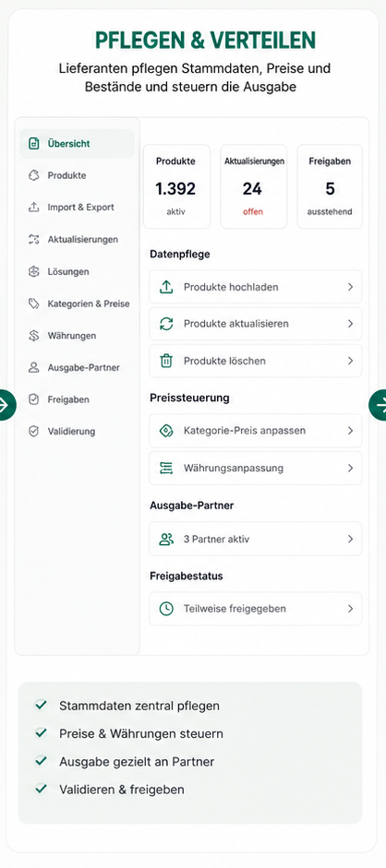Click the people icon in 3 Partner aktiv
The width and height of the screenshot is (386, 868).
click(x=166, y=540)
